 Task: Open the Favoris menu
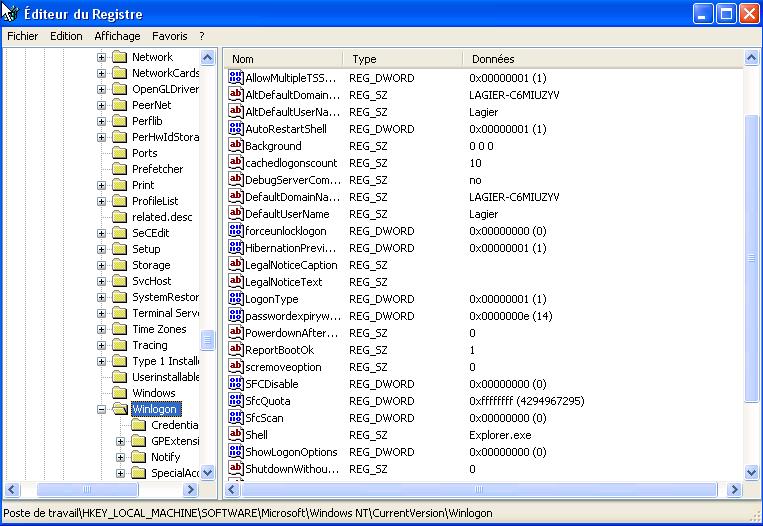click(x=169, y=36)
